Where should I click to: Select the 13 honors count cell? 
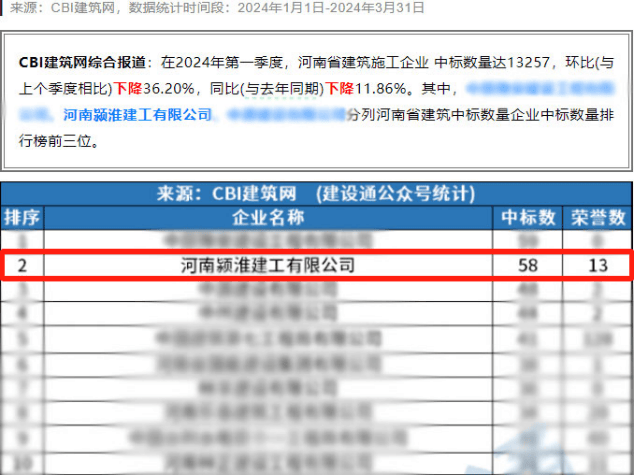coord(598,266)
